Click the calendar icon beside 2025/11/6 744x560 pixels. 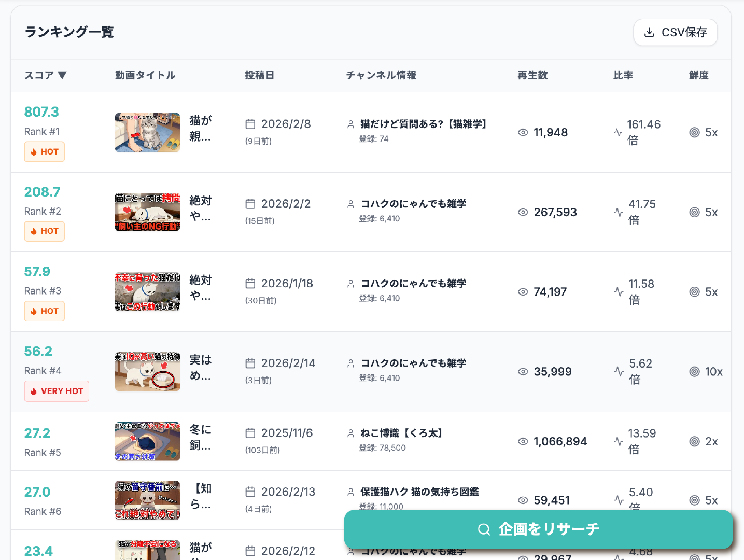click(x=250, y=433)
